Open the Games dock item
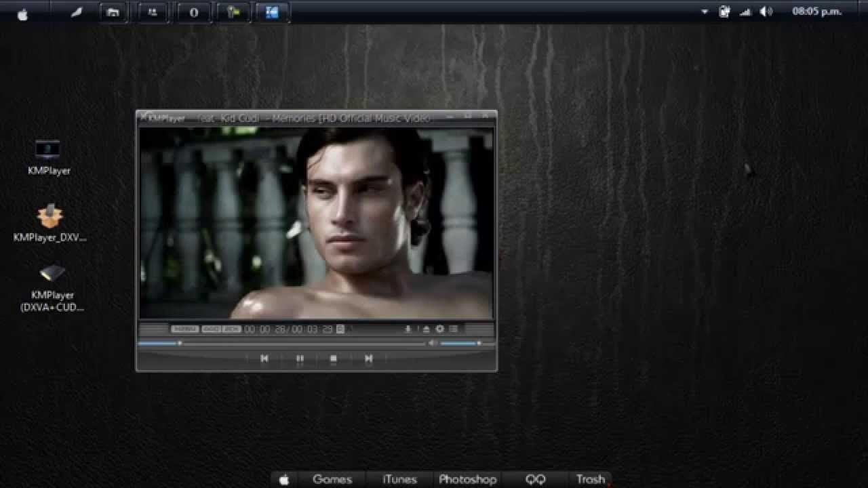868x488 pixels. pyautogui.click(x=332, y=479)
